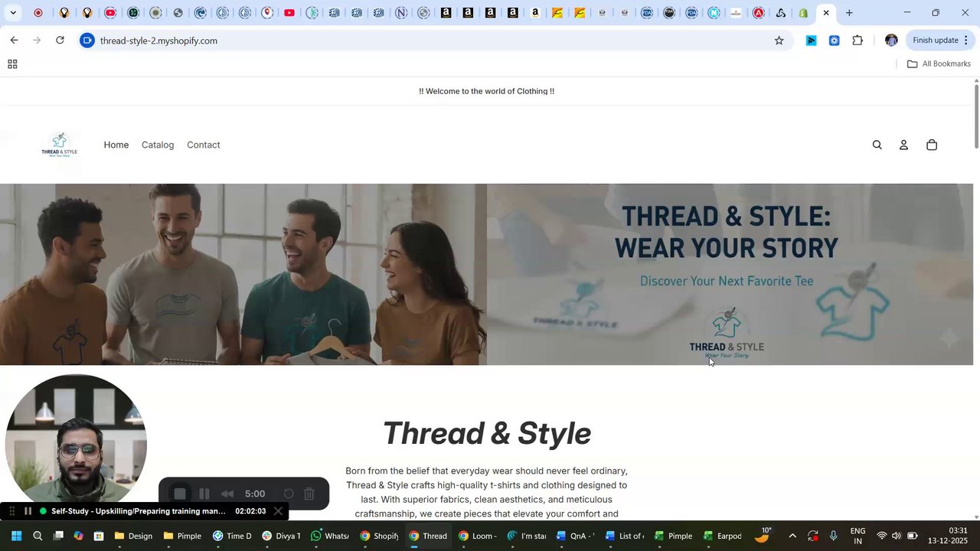Switch to the Shopify tab beside active tab
Viewport: 980px width, 551px height.
tap(803, 13)
